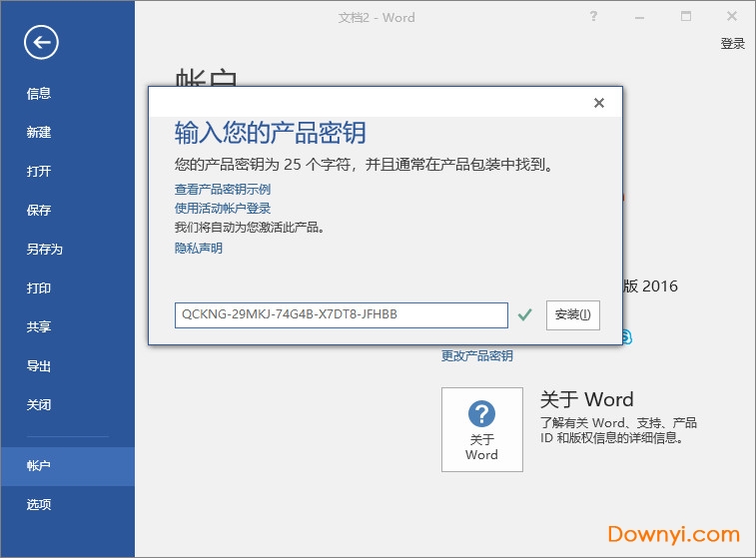Click the help question mark in title bar
This screenshot has width=756, height=558.
pos(593,16)
